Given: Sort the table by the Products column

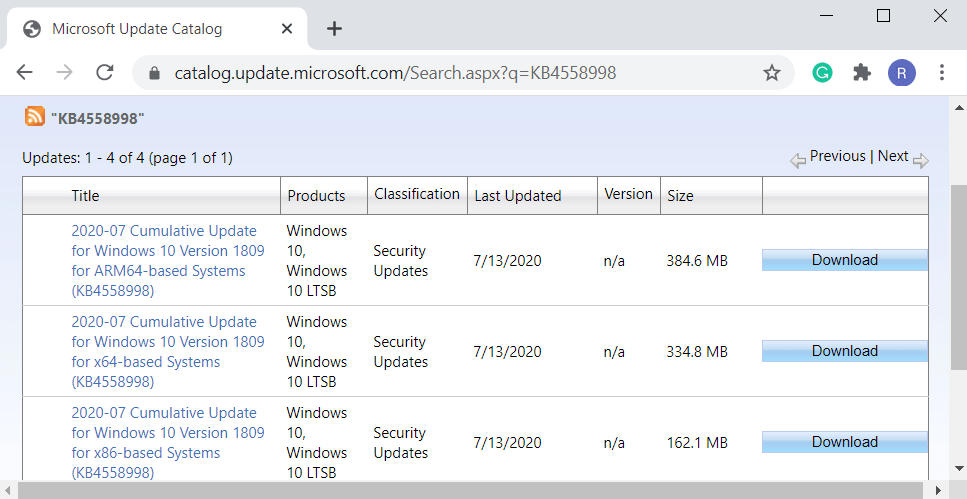Looking at the screenshot, I should coord(316,196).
